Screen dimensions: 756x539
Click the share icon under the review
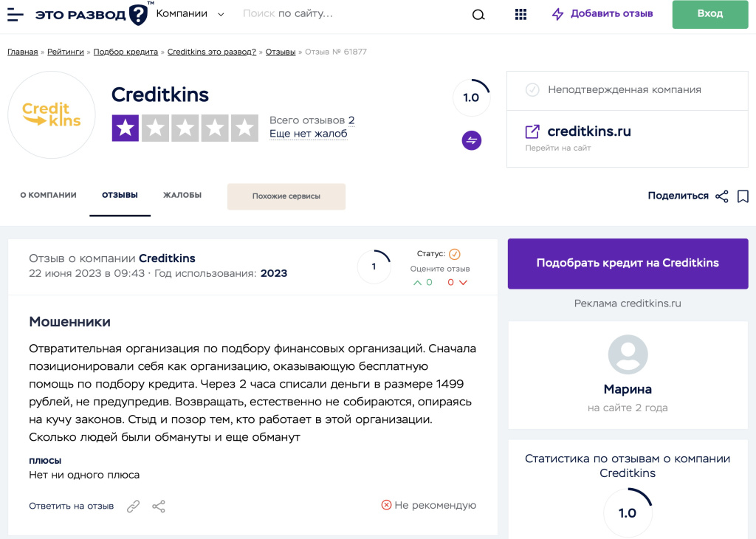click(x=159, y=507)
